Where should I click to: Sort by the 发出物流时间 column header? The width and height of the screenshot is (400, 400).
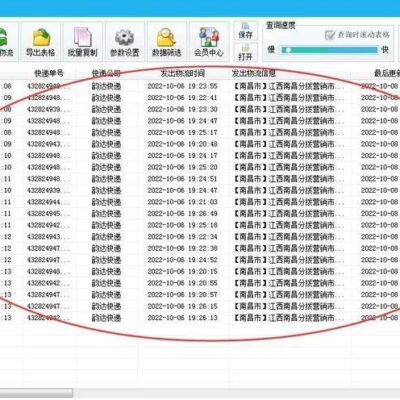click(182, 73)
